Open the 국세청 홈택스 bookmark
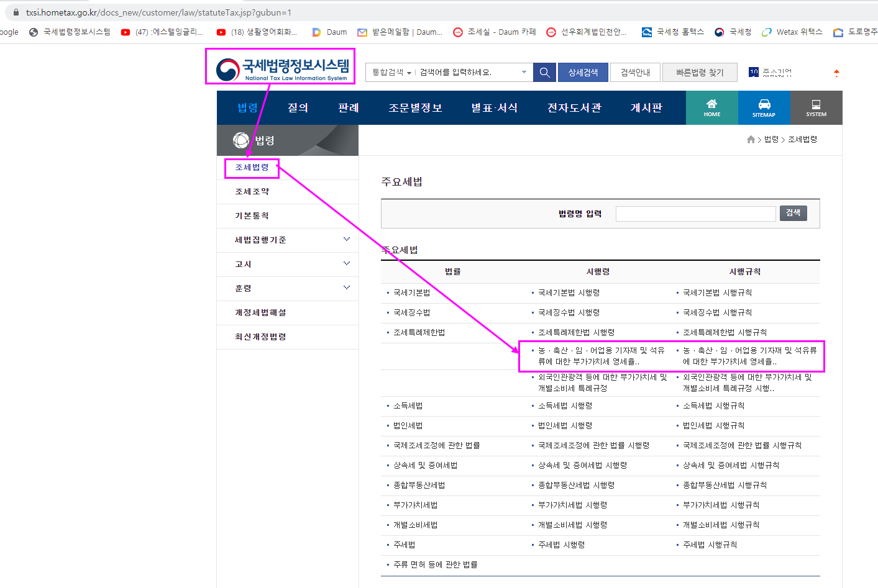The image size is (878, 588). pos(673,32)
